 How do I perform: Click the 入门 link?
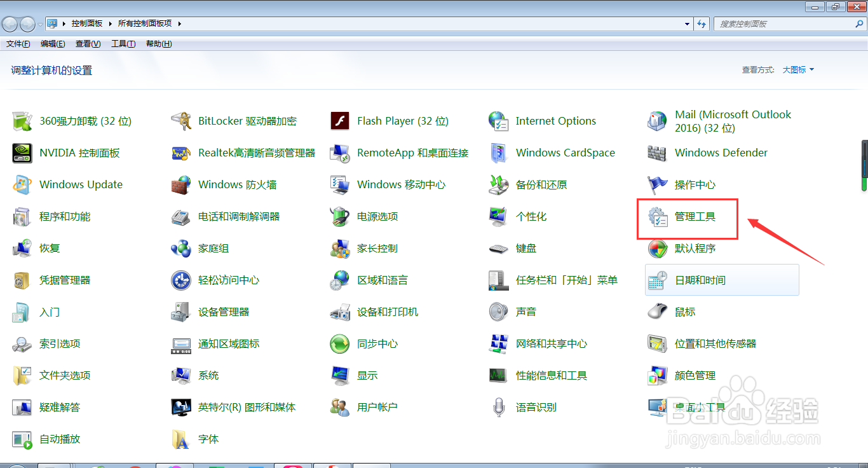(50, 312)
